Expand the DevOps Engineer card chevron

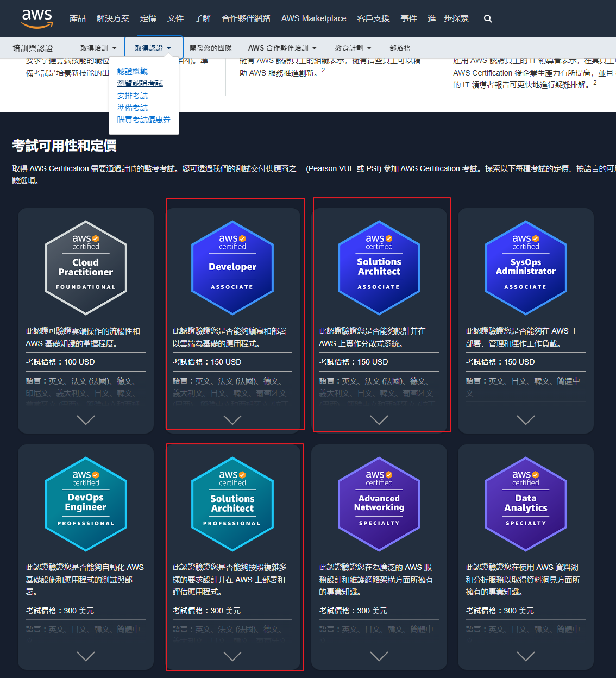pos(86,656)
